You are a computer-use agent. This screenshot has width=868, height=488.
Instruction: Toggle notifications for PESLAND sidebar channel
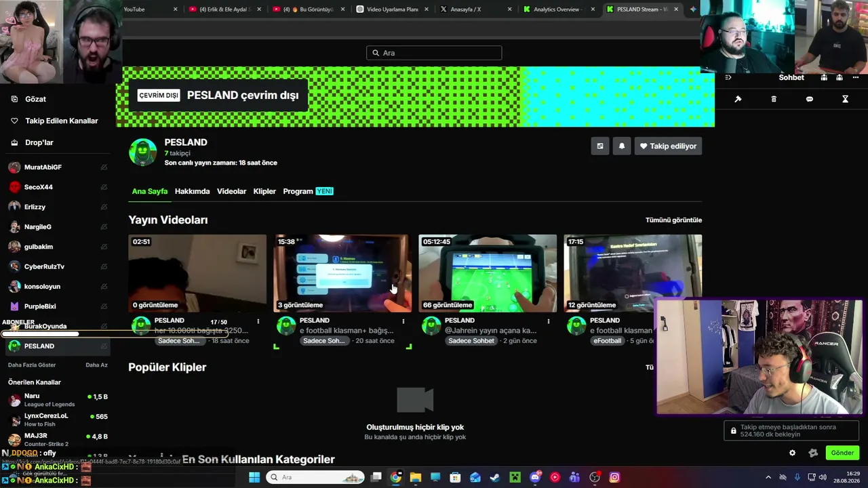[104, 346]
